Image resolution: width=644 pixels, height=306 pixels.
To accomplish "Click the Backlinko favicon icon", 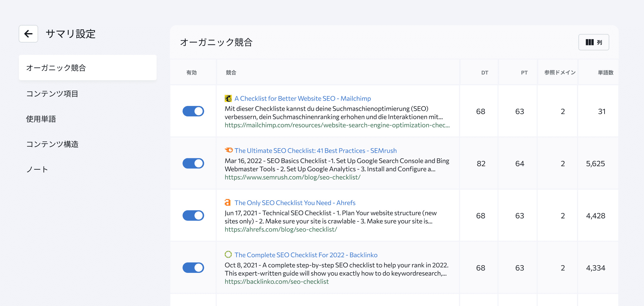I will pyautogui.click(x=228, y=255).
